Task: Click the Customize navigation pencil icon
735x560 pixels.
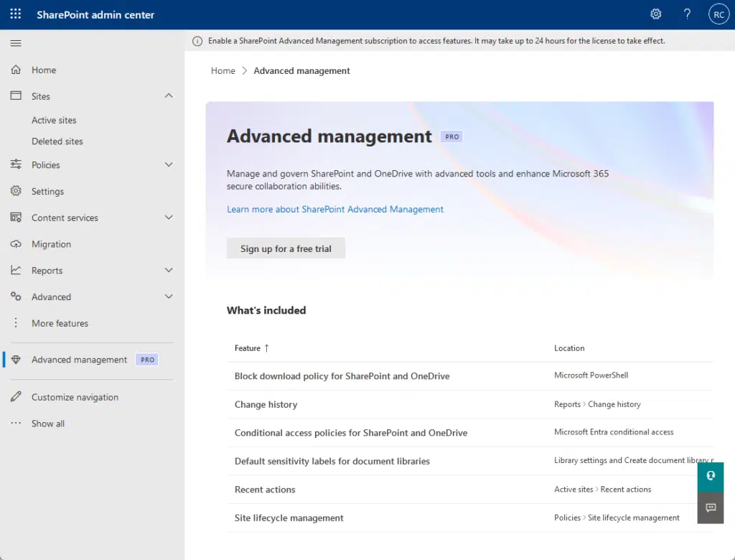Action: 16,396
